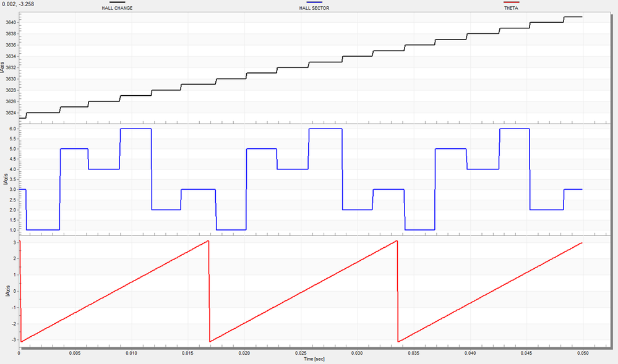
Task: Click the 4.5 y-axis tick label
Action: point(12,159)
